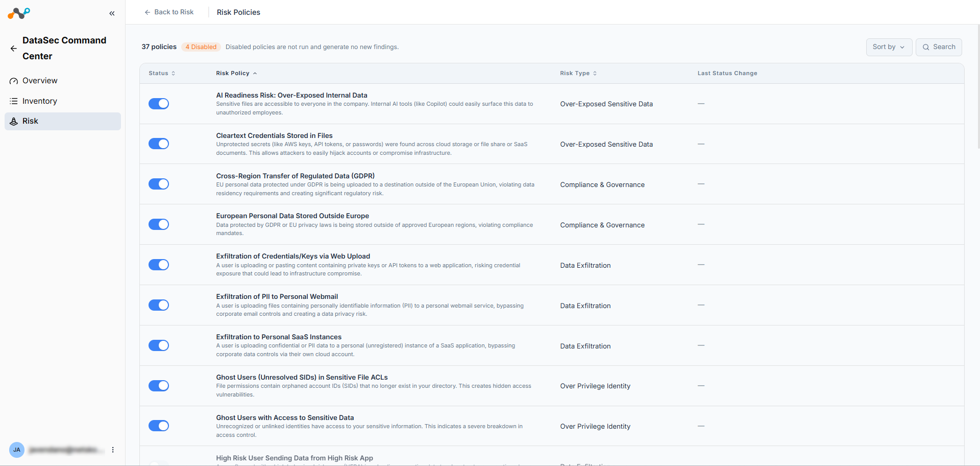Open Cleartext Credentials Stored in Files policy
This screenshot has height=466, width=980.
point(274,136)
